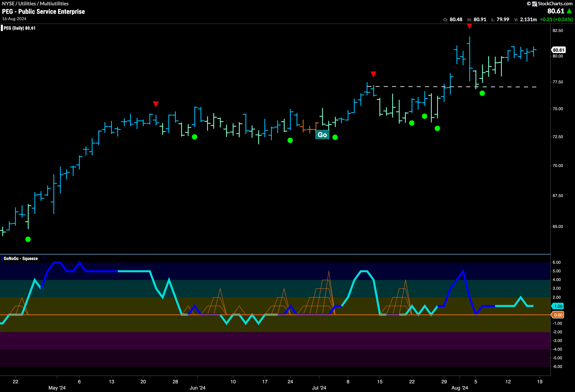Viewport: 575px width, 392px height.
Task: Click the red triangle marker in late May
Action: (156, 104)
